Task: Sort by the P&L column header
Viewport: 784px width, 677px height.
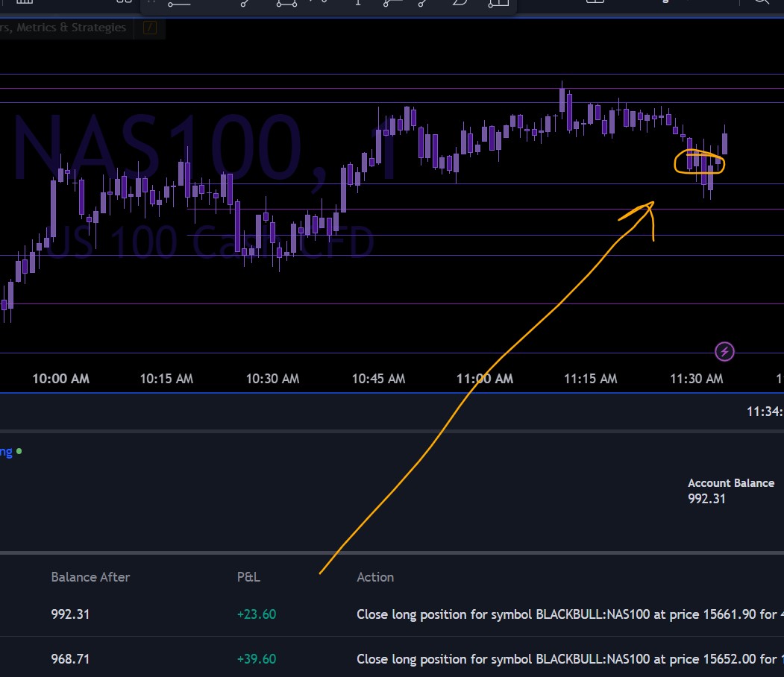Action: tap(248, 576)
